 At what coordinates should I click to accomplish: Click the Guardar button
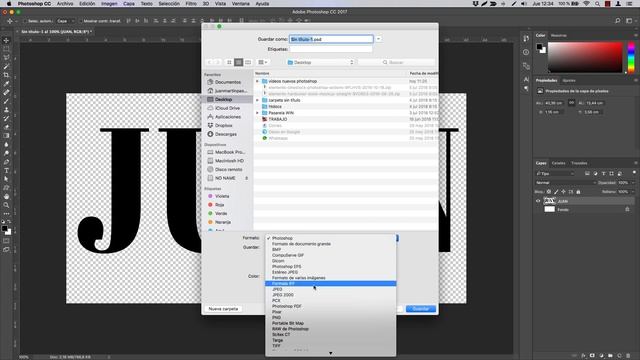(x=421, y=309)
